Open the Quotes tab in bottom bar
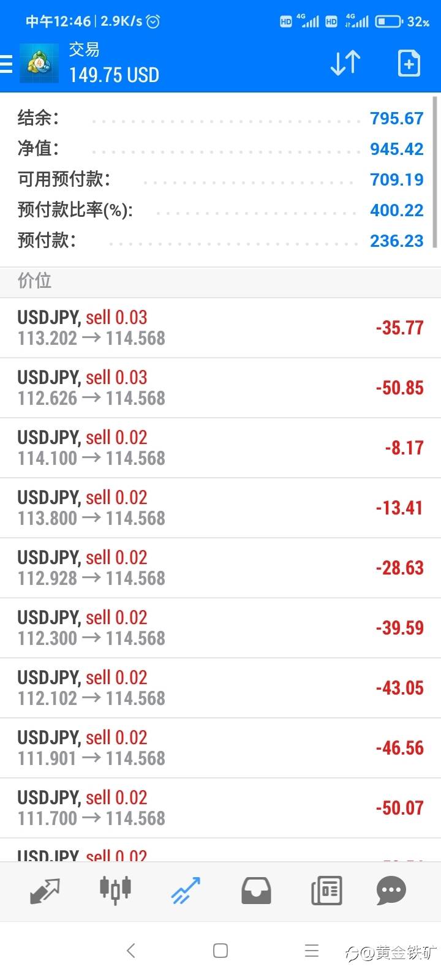This screenshot has height=980, width=441. (x=45, y=891)
